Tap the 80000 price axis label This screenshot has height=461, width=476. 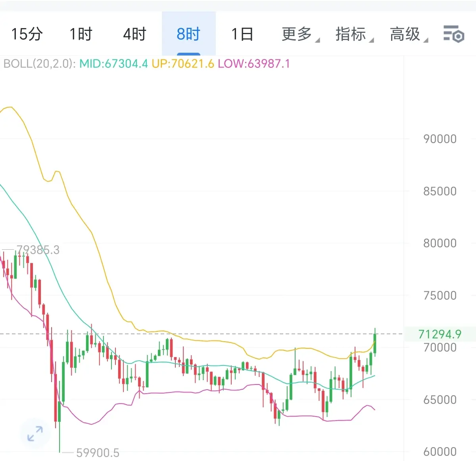pos(440,243)
